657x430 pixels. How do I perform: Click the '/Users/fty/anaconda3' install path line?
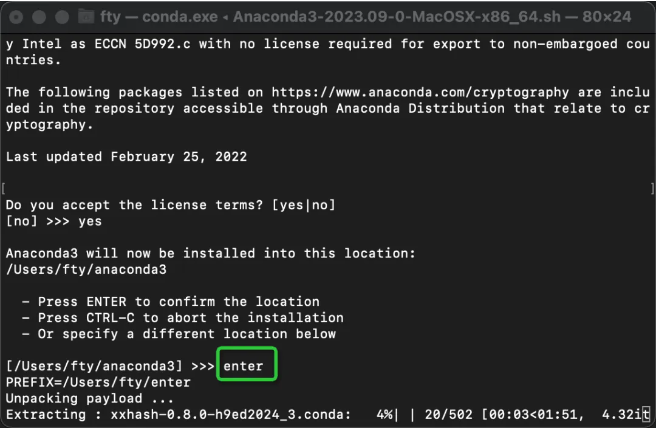[84, 269]
